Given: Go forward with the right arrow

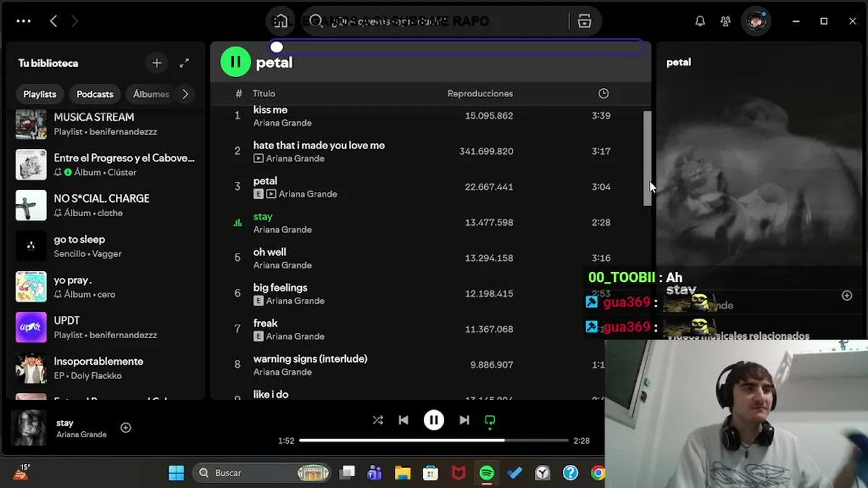Looking at the screenshot, I should click(75, 21).
